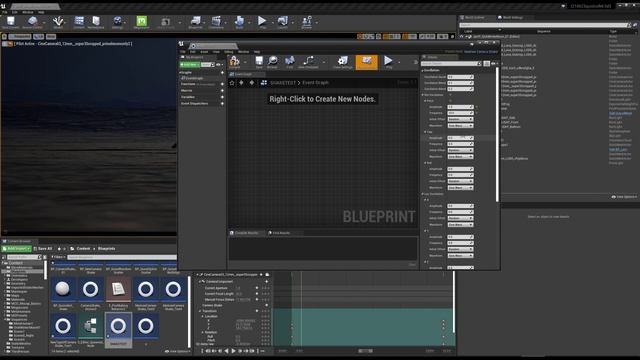Viewport: 640px width, 360px height.
Task: Open the Blueprint Play options dropdown arrow
Action: point(399,62)
